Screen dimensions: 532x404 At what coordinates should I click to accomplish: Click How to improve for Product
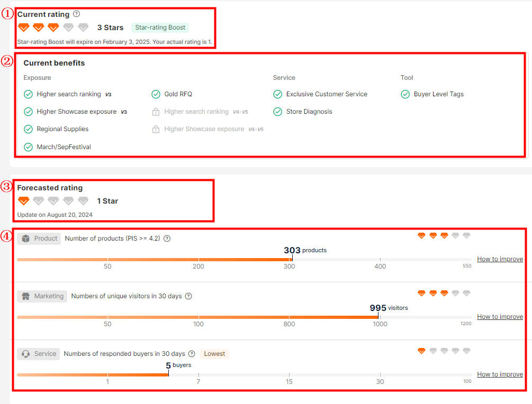[500, 259]
